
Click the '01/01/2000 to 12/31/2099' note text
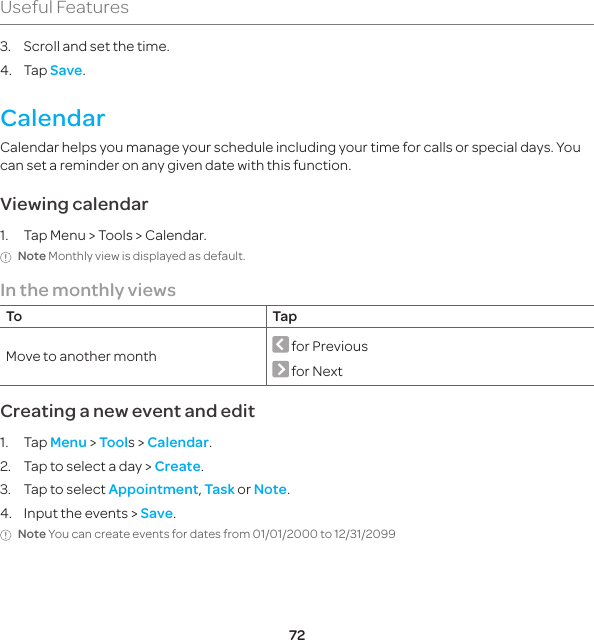(x=324, y=534)
